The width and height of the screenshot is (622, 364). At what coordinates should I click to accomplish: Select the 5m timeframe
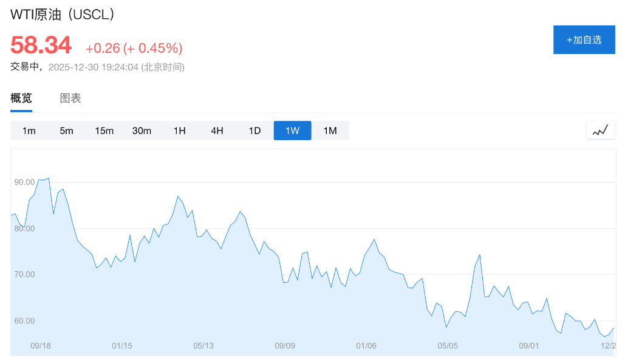coord(67,130)
